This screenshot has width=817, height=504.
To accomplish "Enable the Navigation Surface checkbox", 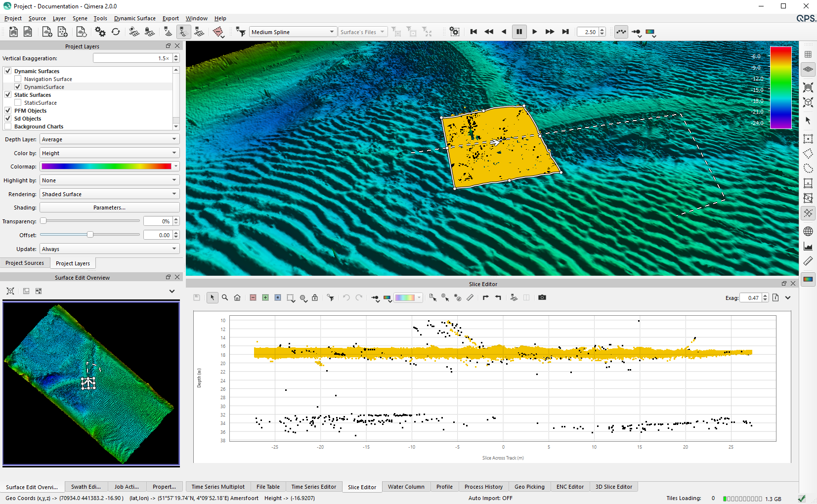I will tap(18, 79).
